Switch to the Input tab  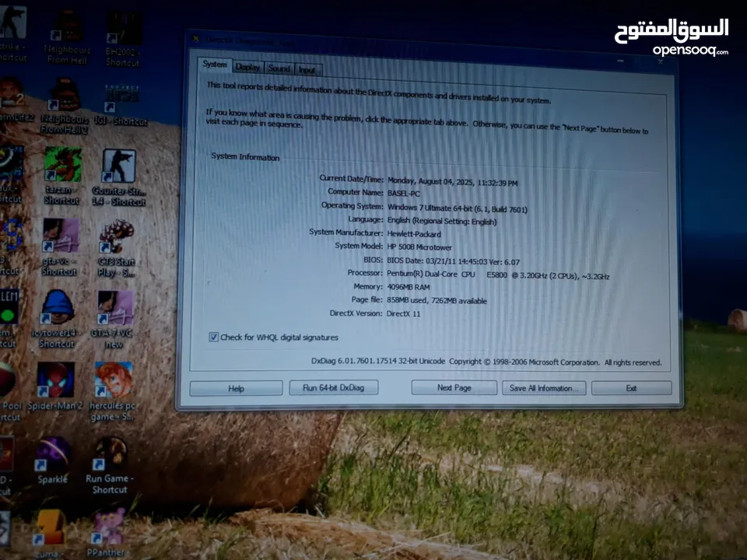click(x=307, y=70)
